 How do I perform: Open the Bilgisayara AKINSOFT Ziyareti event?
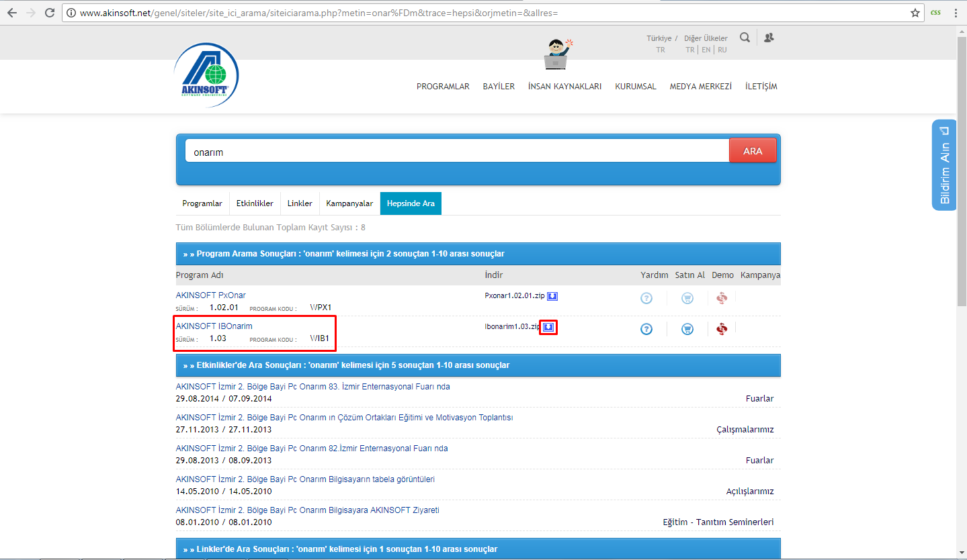[308, 510]
